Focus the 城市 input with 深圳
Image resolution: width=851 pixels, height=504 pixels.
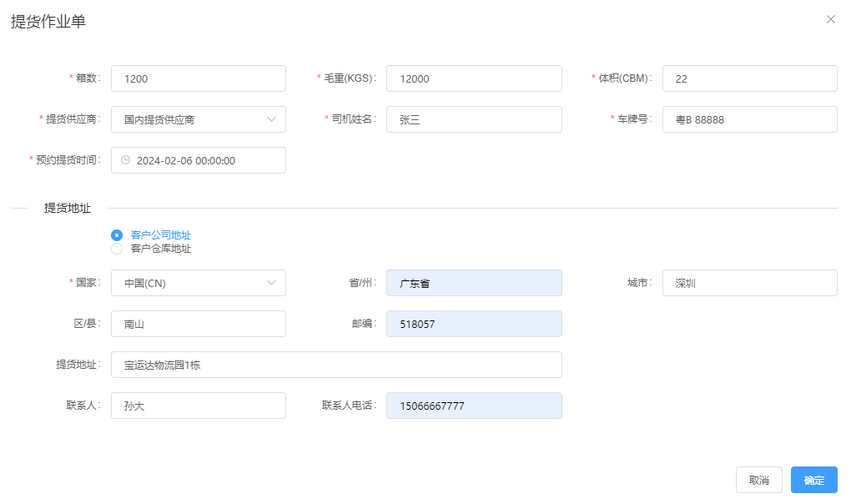coord(749,283)
